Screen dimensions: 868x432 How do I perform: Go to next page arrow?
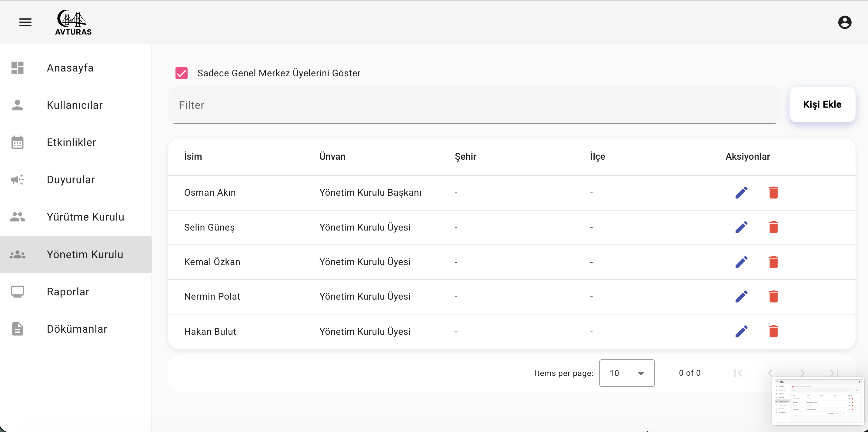[x=802, y=373]
